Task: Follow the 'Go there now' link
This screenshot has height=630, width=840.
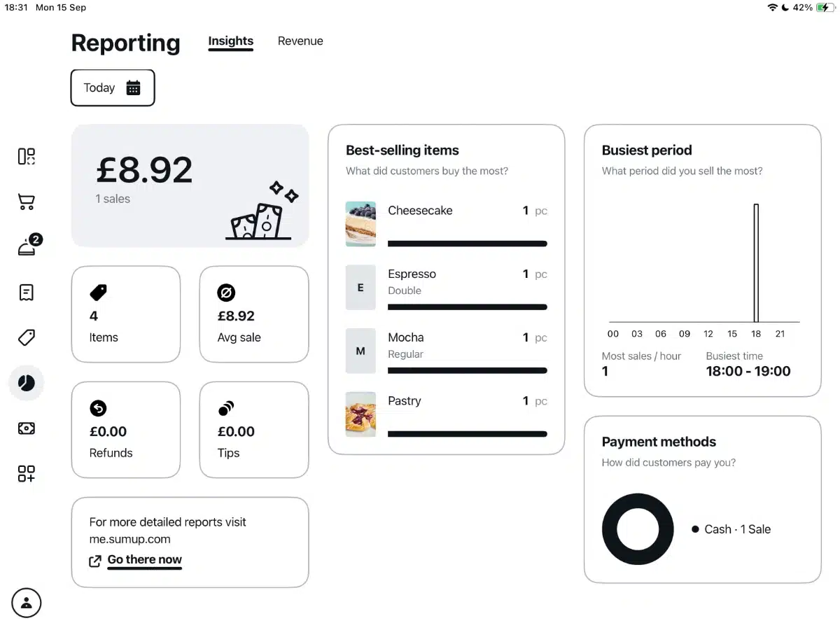Action: [x=144, y=559]
